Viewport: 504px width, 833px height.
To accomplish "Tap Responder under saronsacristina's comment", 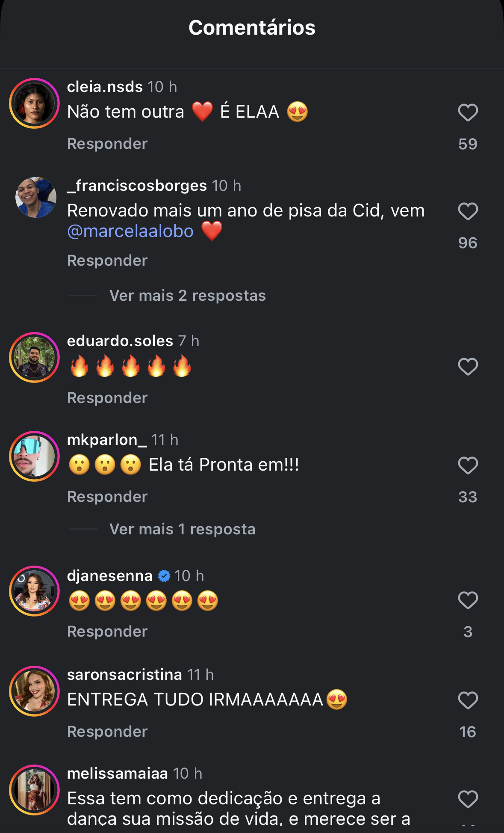I will click(x=107, y=732).
